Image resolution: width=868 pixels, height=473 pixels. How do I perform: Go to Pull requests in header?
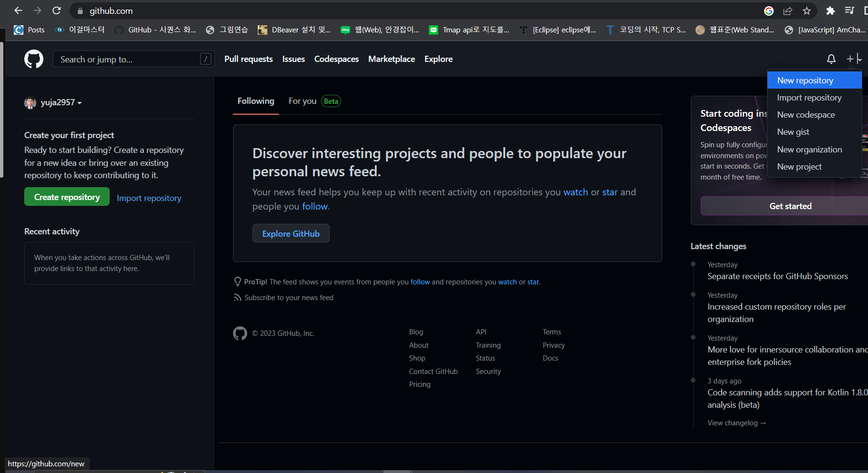(249, 59)
